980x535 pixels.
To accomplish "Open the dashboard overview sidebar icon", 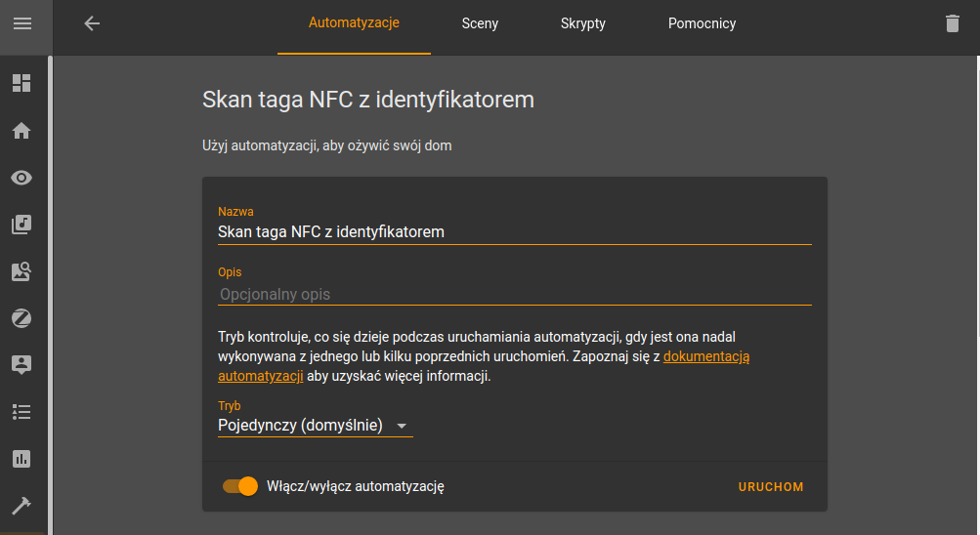I will (21, 83).
